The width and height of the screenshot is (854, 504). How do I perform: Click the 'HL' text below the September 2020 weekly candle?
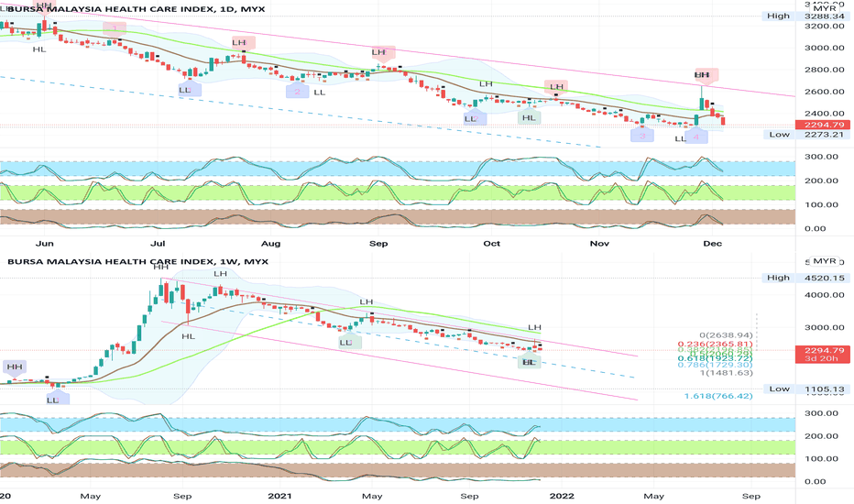(x=189, y=336)
